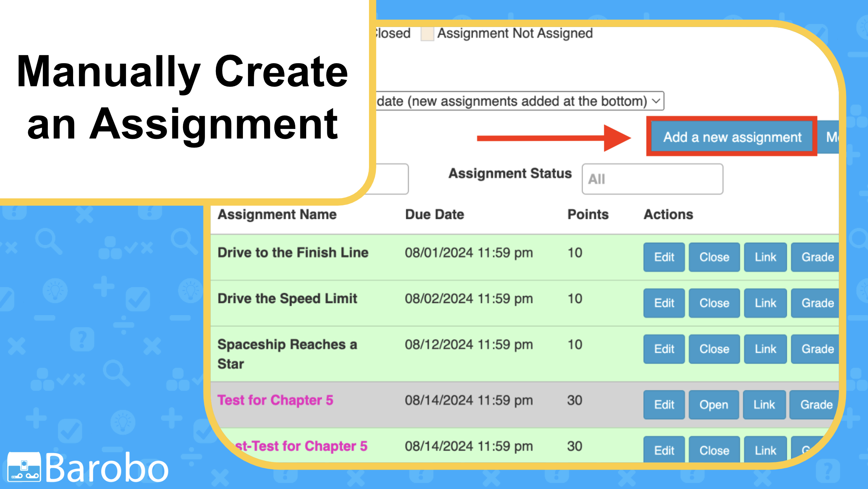Edit the Drive the Speed Limit assignment

664,303
